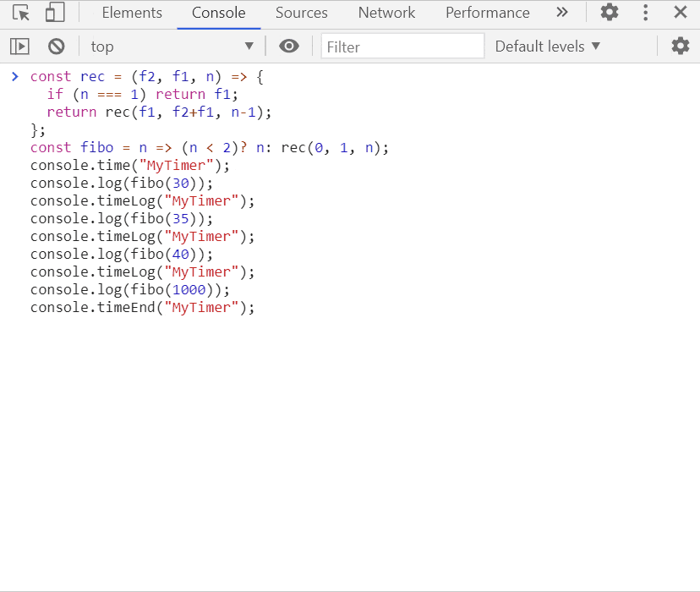Open the Elements tab
This screenshot has width=700, height=592.
click(132, 13)
